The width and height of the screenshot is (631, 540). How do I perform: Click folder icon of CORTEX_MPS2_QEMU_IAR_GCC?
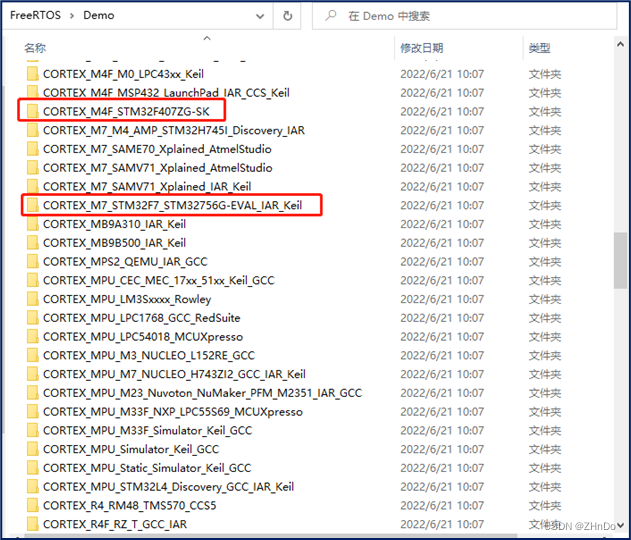[33, 262]
